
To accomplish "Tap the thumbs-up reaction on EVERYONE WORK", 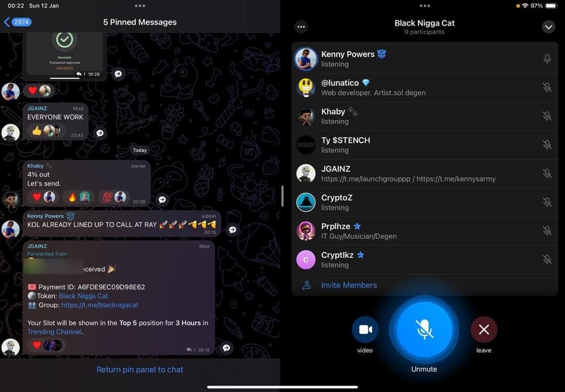I will pos(37,131).
